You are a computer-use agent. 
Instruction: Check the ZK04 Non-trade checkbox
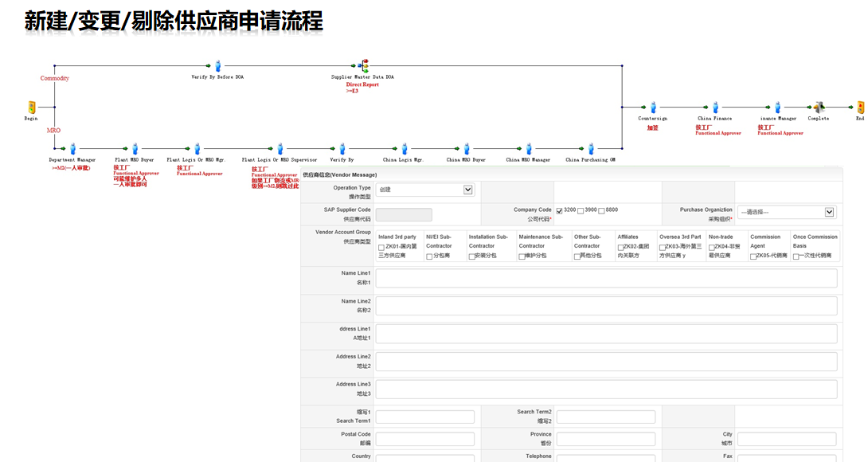[x=712, y=248]
